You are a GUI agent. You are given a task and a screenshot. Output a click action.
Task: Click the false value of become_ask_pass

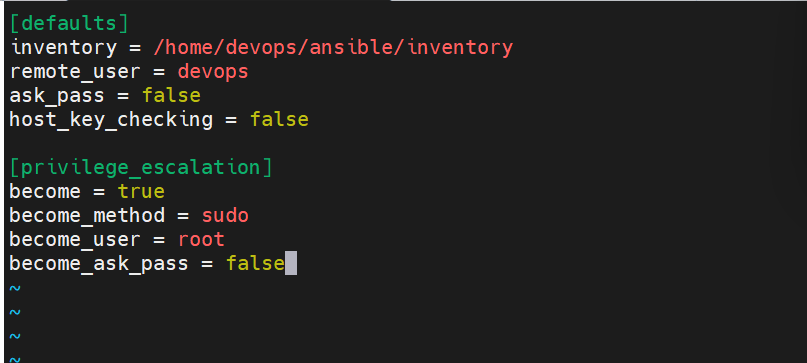[x=256, y=263]
